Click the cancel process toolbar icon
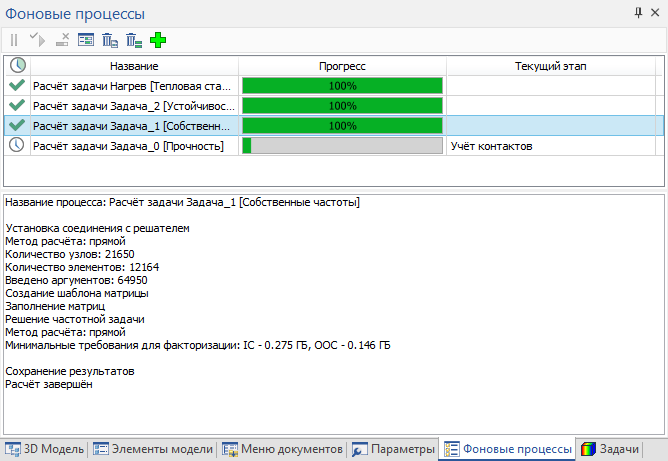 [x=62, y=40]
